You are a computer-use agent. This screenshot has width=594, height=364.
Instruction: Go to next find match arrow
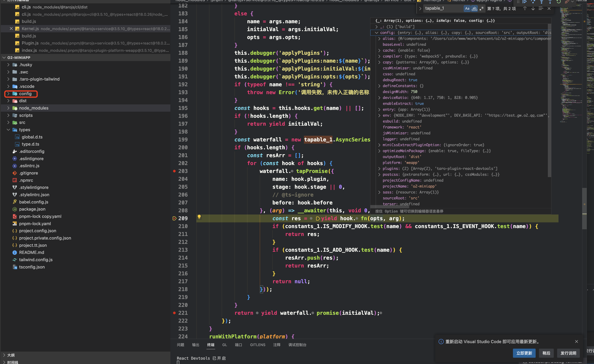[x=533, y=8]
